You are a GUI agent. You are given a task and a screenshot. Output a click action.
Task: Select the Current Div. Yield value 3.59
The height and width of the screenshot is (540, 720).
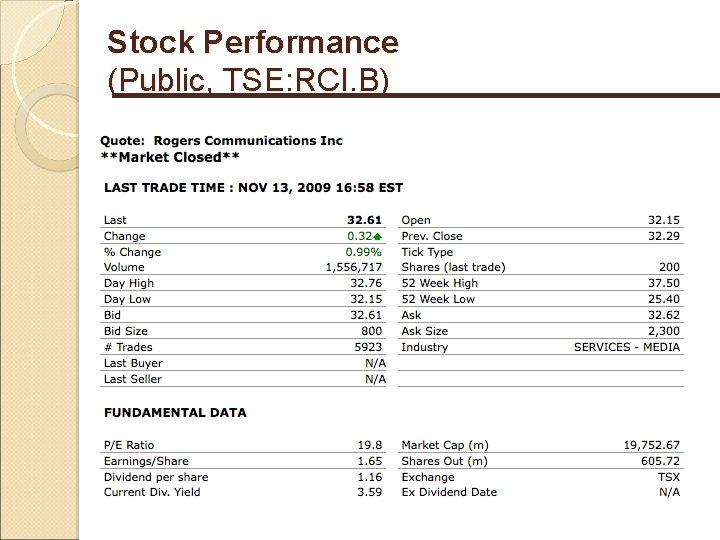pos(372,492)
